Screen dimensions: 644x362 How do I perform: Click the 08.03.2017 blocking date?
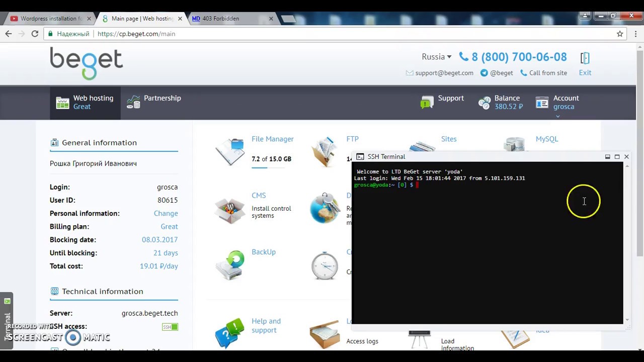tap(159, 240)
